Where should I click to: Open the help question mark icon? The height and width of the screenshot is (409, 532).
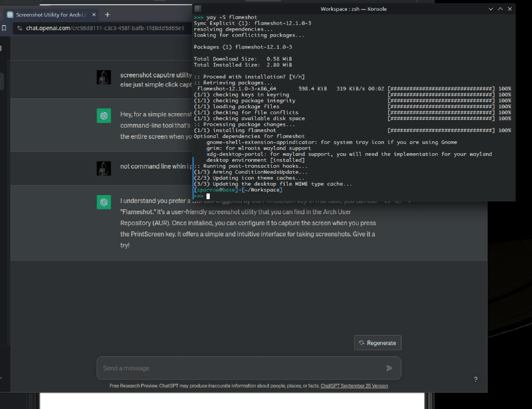pos(475,379)
